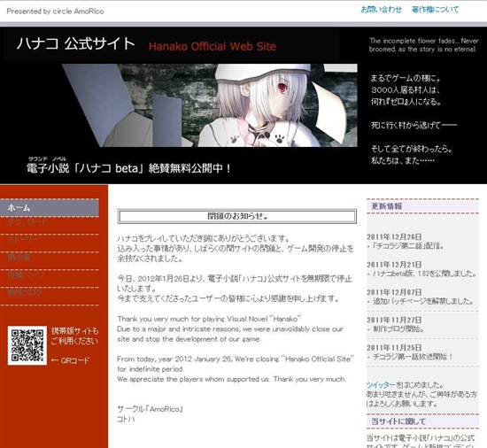
Task: Follow the ツイッター link
Action: [x=381, y=385]
